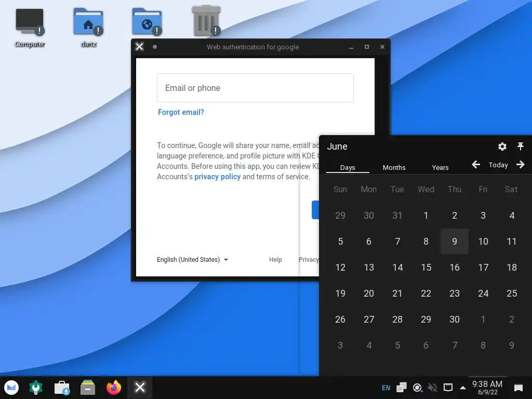The height and width of the screenshot is (399, 532).
Task: Select June 10 in calendar
Action: click(x=483, y=241)
